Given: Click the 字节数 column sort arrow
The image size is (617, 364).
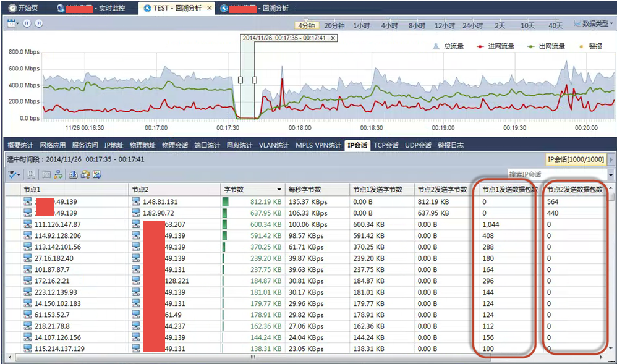Looking at the screenshot, I should (x=279, y=190).
